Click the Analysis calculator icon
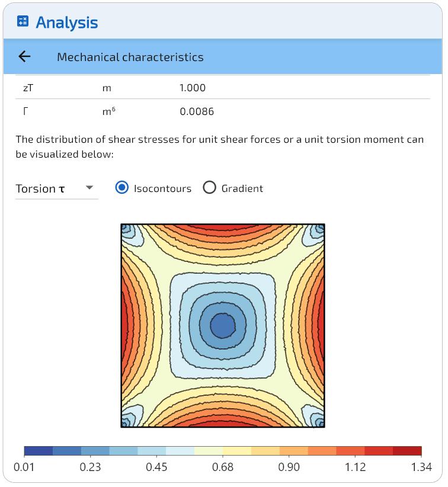Viewport: 448px width, 487px height. coord(23,22)
